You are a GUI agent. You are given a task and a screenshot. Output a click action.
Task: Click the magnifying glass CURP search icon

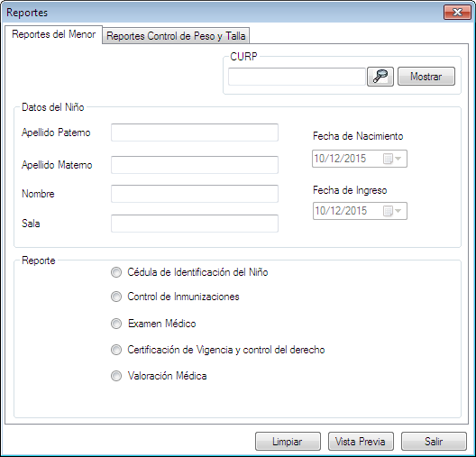[x=380, y=77]
